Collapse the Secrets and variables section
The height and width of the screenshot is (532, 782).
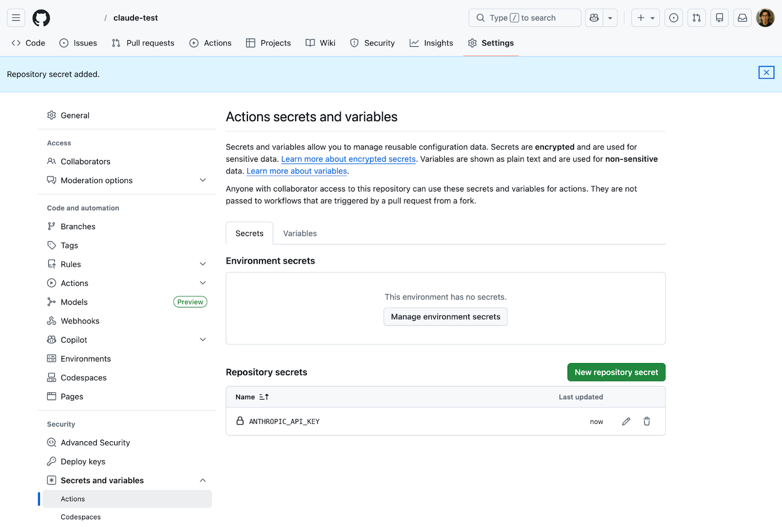pos(203,481)
